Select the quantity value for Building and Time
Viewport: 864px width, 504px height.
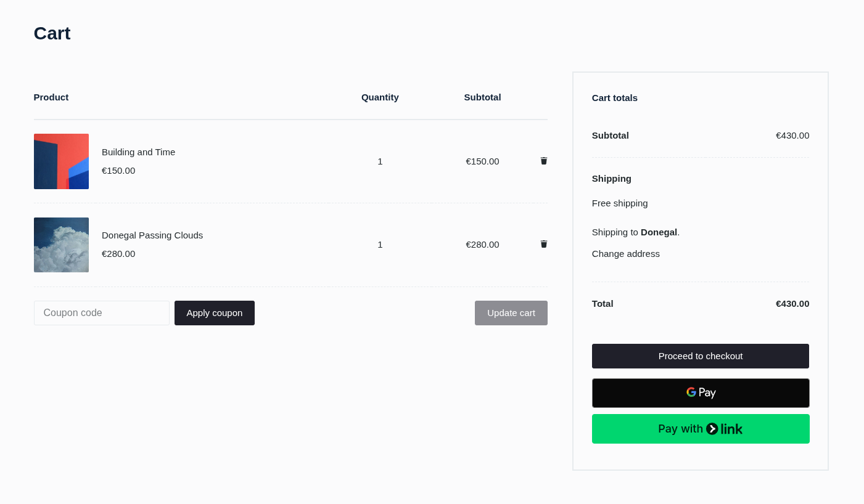pyautogui.click(x=380, y=161)
